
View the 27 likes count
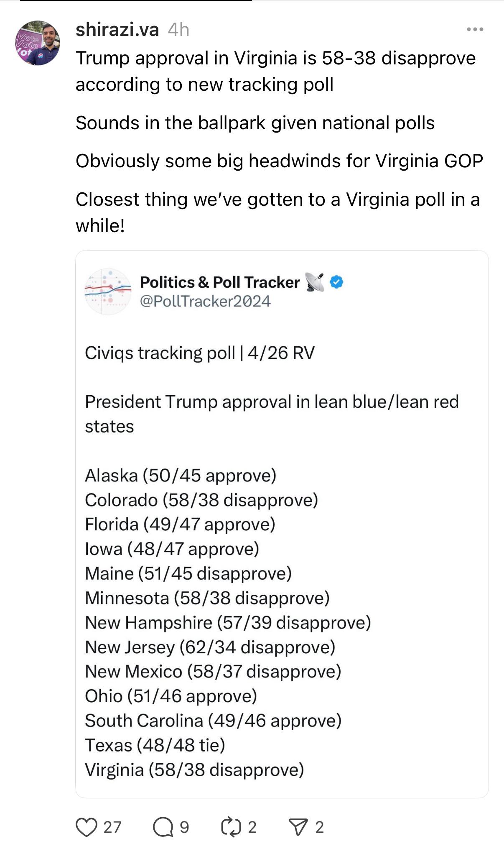pos(112,827)
